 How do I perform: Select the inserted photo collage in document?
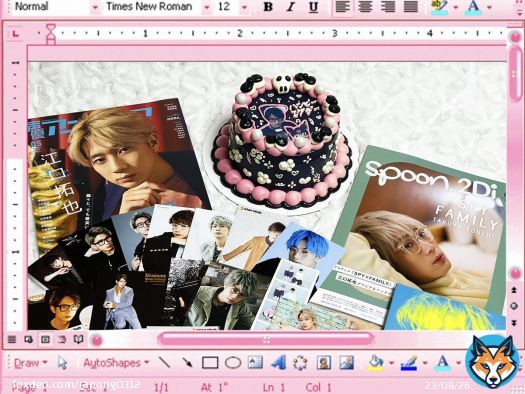point(267,196)
